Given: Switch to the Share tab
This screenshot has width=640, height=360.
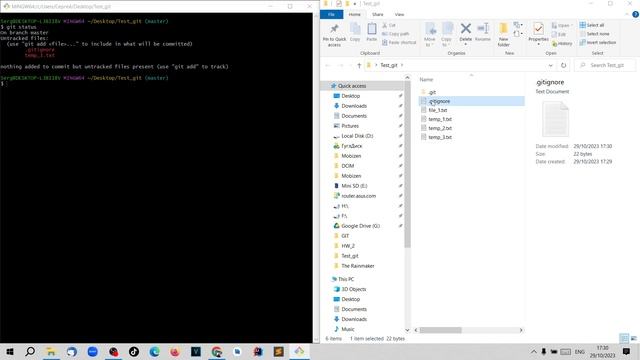Looking at the screenshot, I should coord(378,14).
